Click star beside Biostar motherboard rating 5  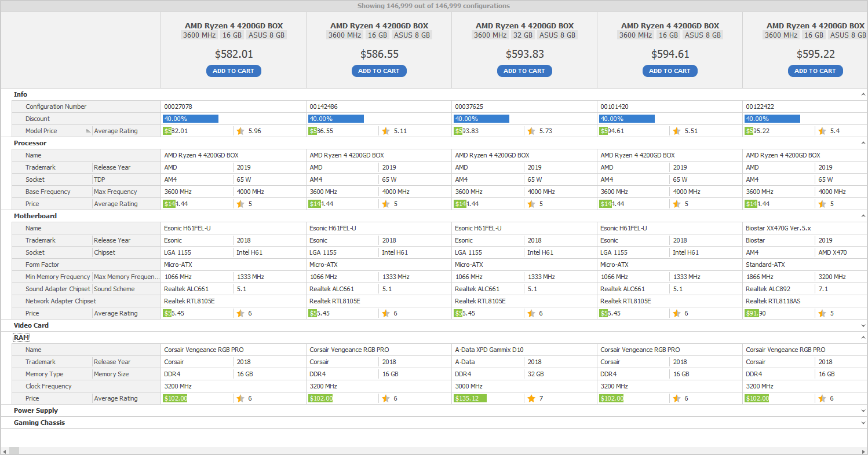tap(822, 313)
